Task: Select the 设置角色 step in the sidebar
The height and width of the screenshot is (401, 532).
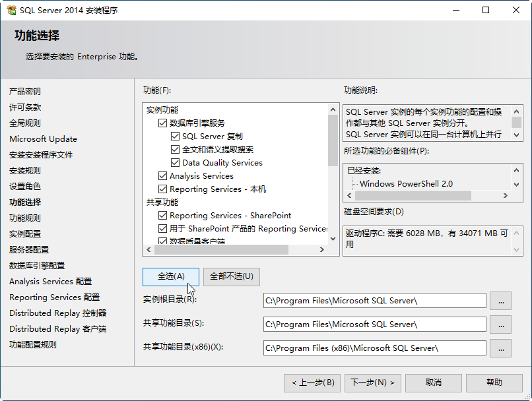Action: click(25, 187)
